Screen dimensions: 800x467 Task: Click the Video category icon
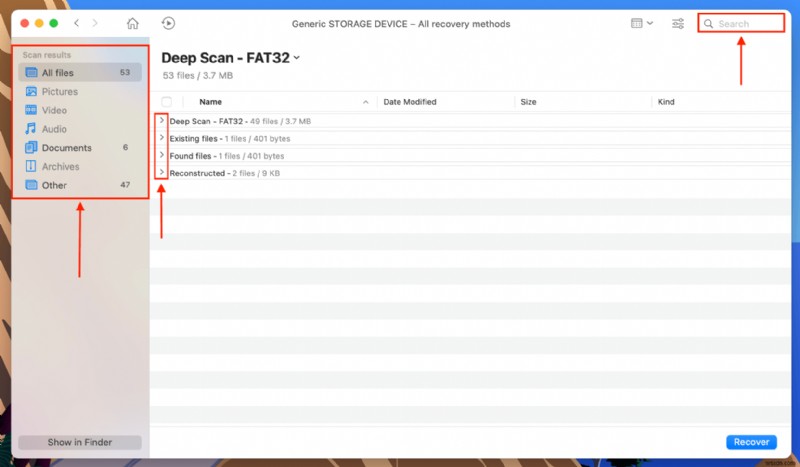31,110
